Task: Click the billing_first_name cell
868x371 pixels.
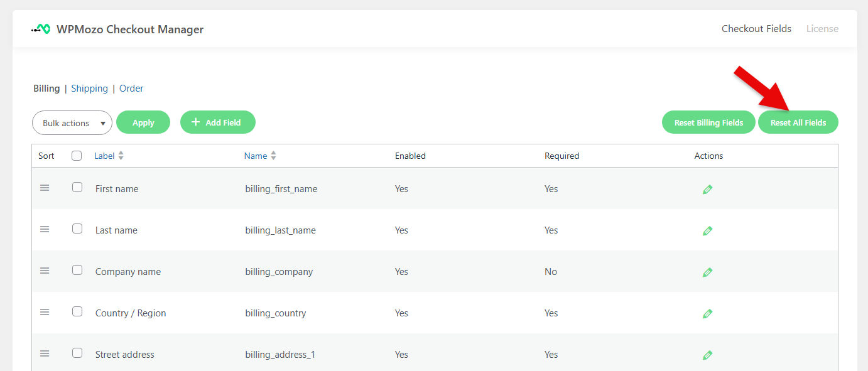Action: [x=281, y=189]
